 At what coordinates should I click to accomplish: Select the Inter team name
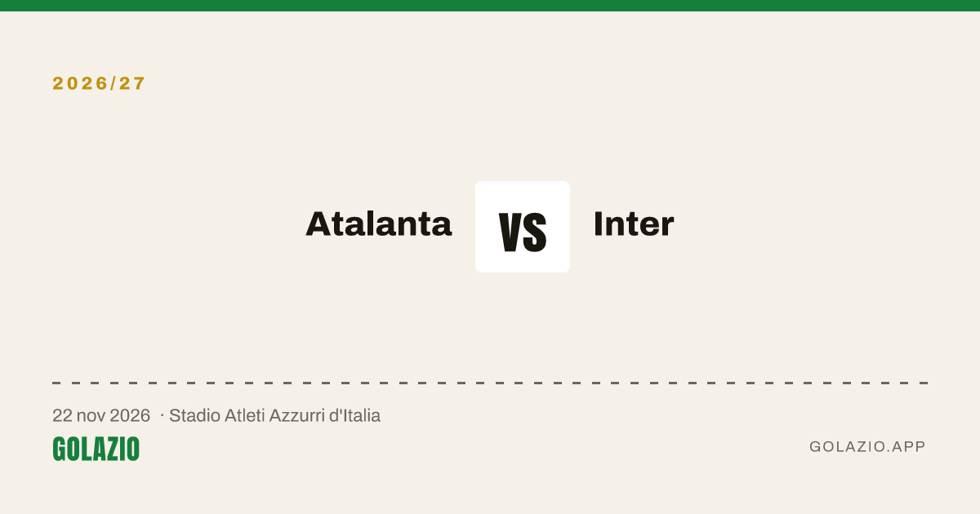[x=634, y=224]
